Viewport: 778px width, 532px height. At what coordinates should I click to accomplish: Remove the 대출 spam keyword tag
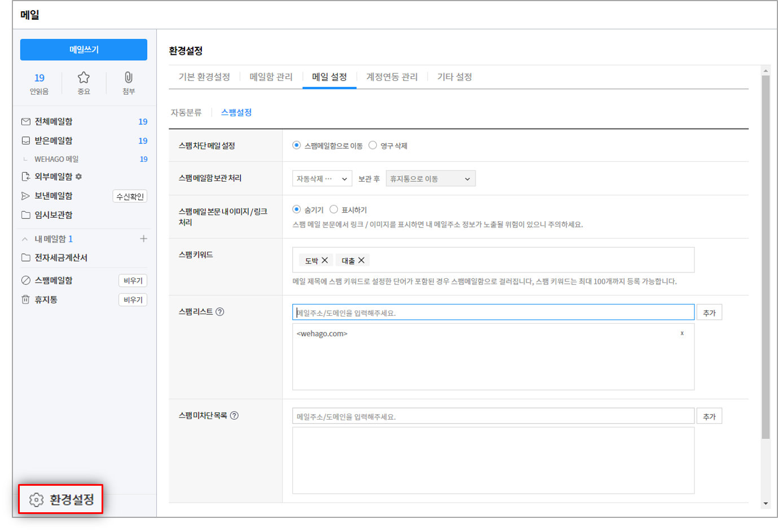coord(361,260)
